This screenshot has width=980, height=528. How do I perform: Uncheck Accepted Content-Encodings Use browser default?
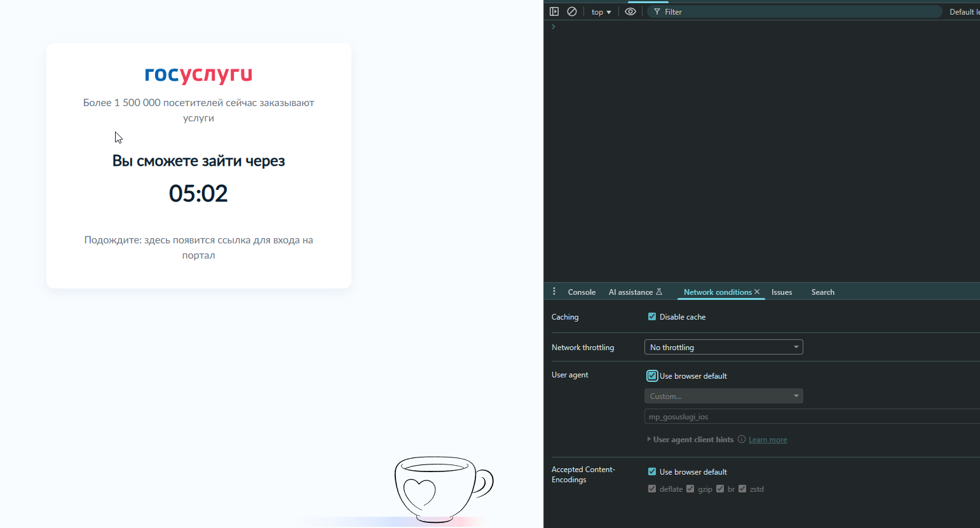tap(652, 471)
